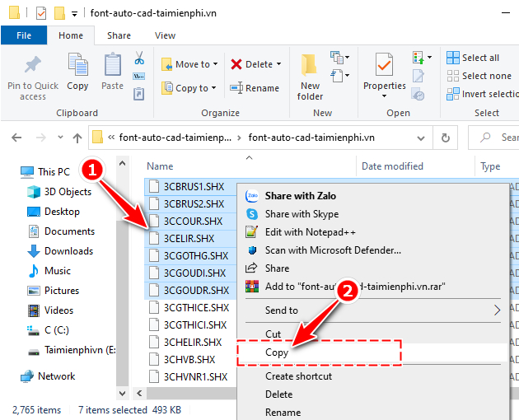
Task: Choose Rename in the context menu
Action: (372, 412)
